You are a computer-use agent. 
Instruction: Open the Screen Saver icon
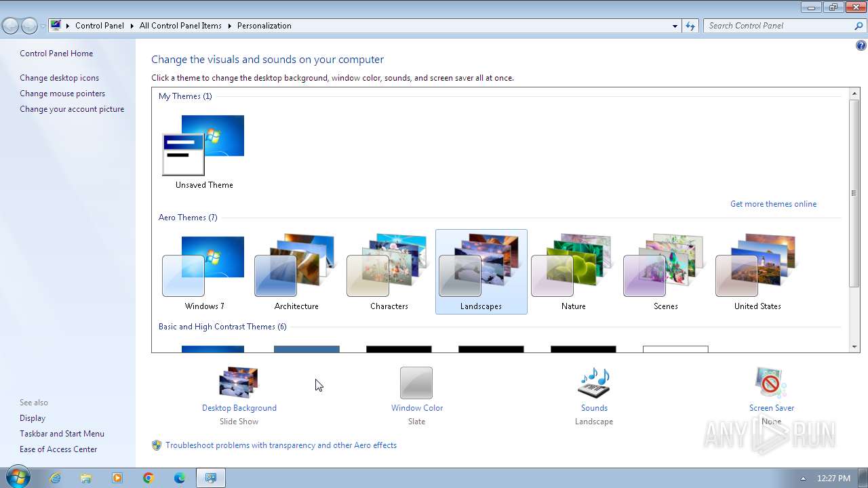pyautogui.click(x=771, y=383)
